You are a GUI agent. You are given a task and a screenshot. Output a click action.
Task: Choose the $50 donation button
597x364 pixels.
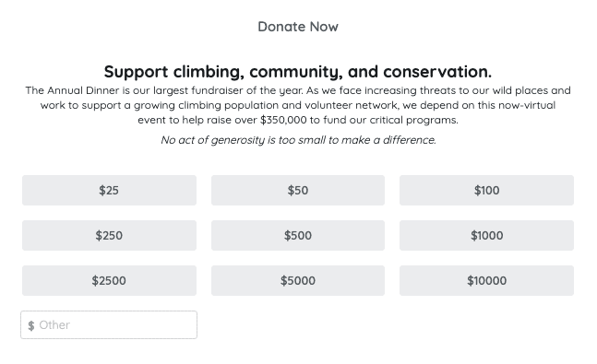[x=298, y=190]
